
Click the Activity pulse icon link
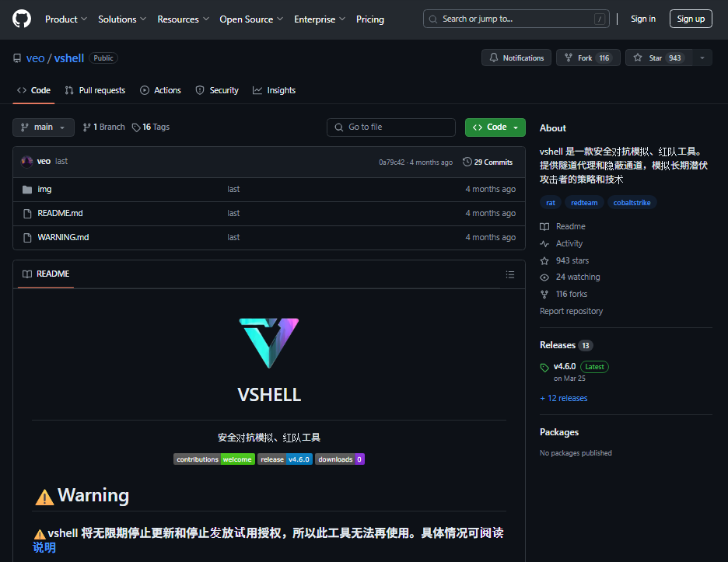(x=544, y=243)
